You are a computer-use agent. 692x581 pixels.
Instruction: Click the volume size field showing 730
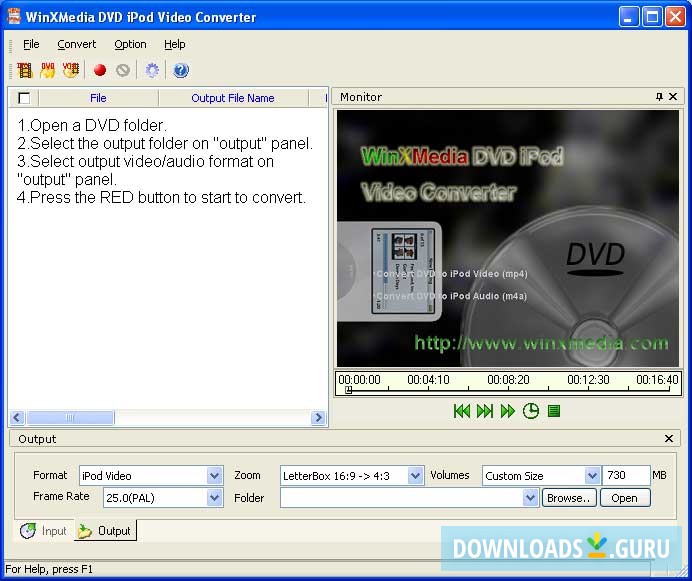626,475
